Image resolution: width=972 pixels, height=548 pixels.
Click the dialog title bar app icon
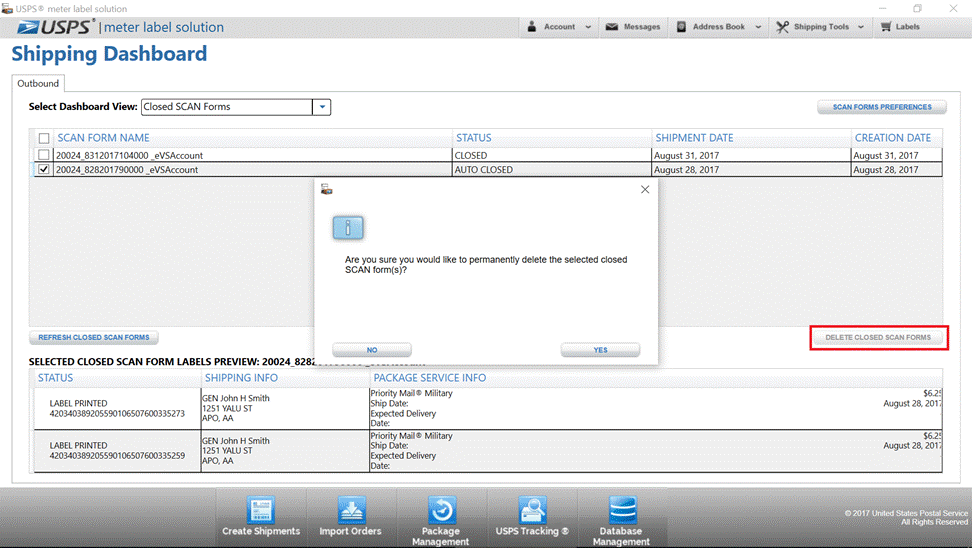coord(327,189)
